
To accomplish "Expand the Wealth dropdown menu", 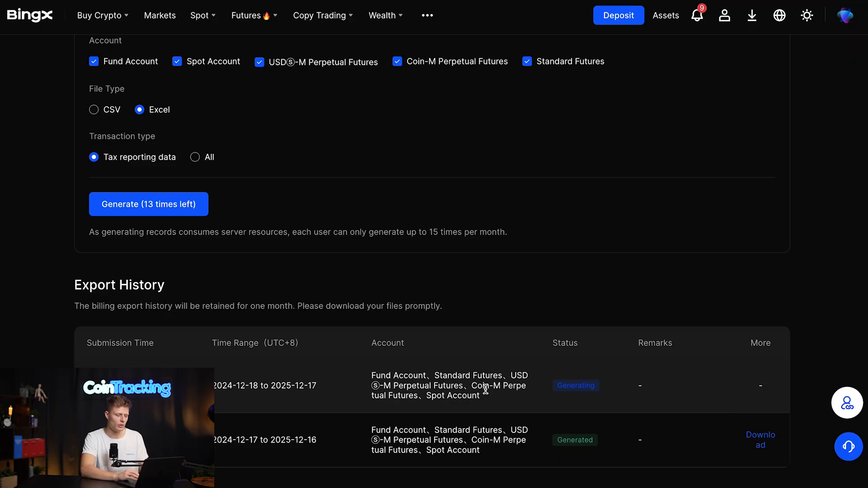I will pos(385,15).
